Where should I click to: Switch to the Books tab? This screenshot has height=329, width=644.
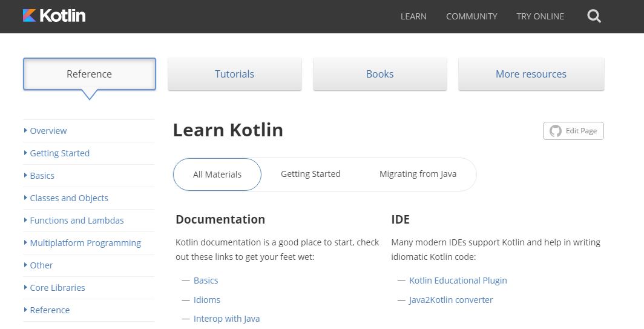click(380, 74)
